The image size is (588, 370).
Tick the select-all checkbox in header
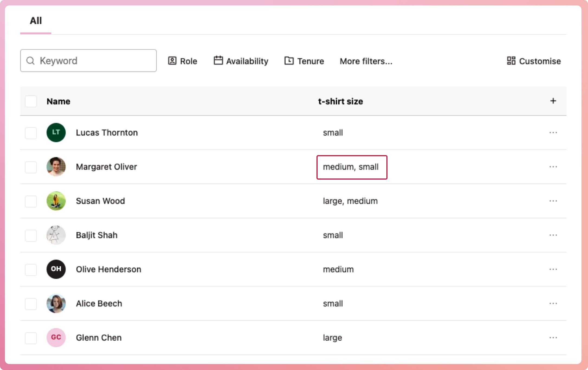(x=31, y=101)
